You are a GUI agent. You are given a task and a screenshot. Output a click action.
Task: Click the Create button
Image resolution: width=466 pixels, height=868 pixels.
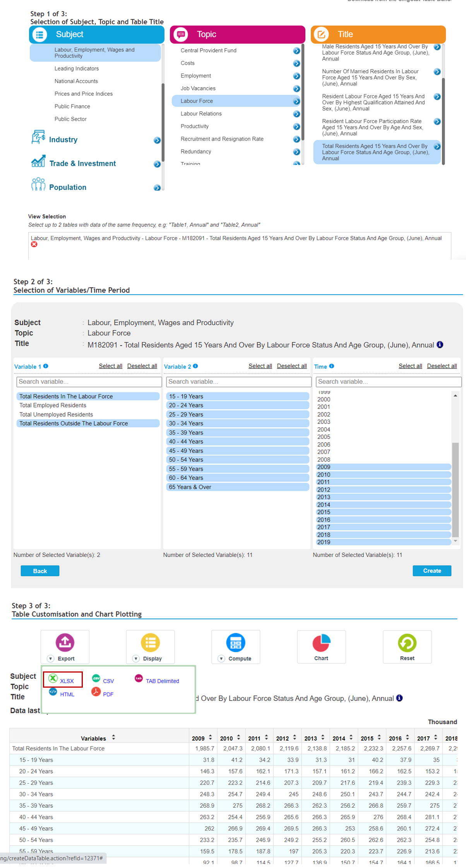432,570
